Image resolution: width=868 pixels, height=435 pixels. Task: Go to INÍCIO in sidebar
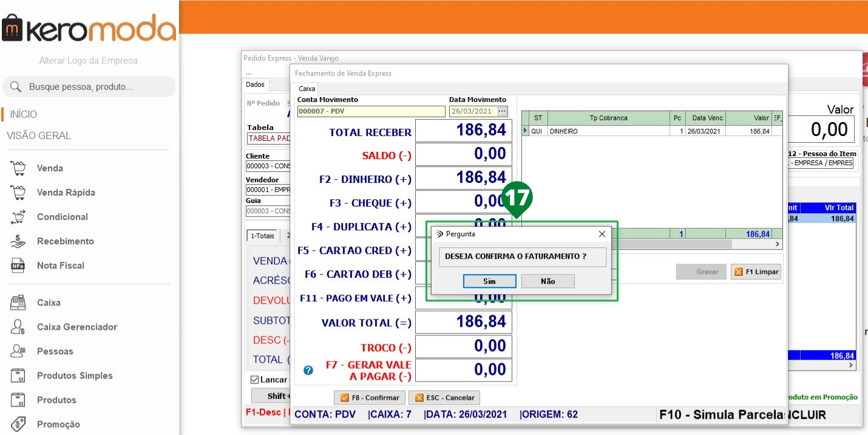click(23, 114)
